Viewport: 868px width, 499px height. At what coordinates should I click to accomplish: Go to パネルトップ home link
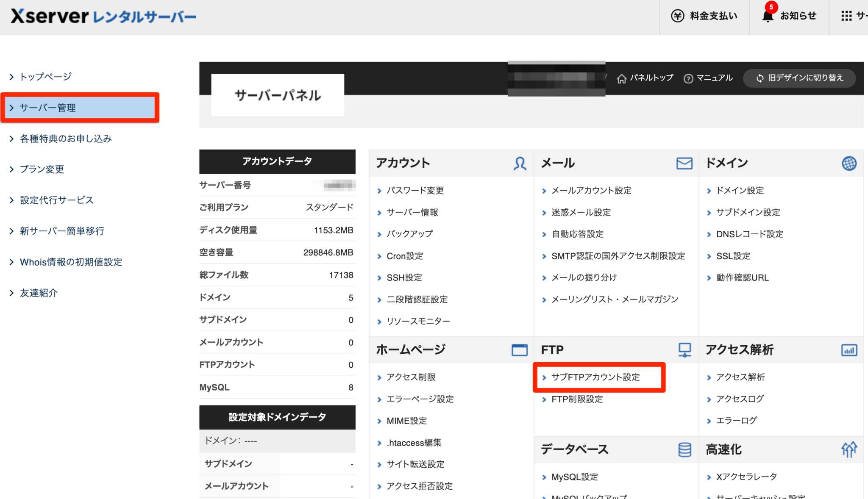click(x=645, y=78)
